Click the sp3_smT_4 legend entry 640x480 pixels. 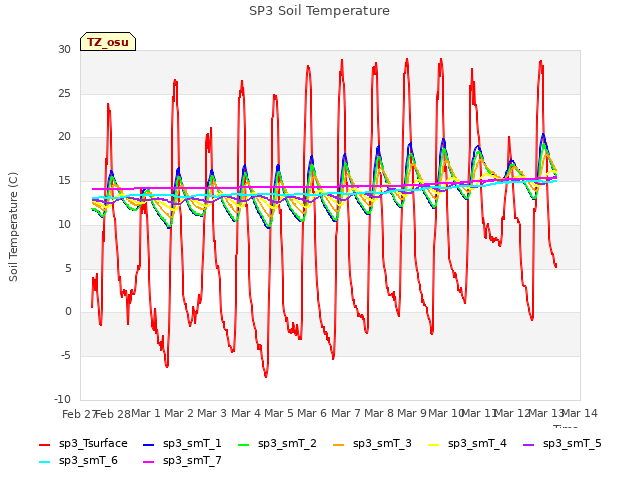click(467, 444)
